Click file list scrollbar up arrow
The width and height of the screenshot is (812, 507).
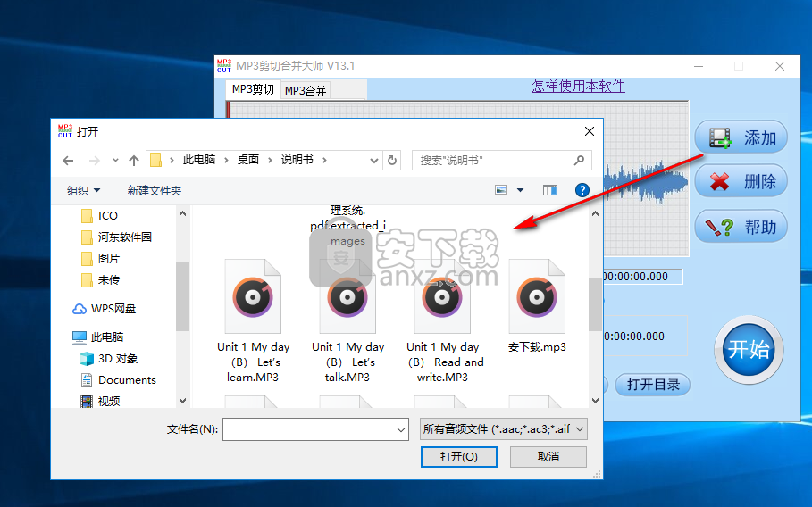click(595, 213)
